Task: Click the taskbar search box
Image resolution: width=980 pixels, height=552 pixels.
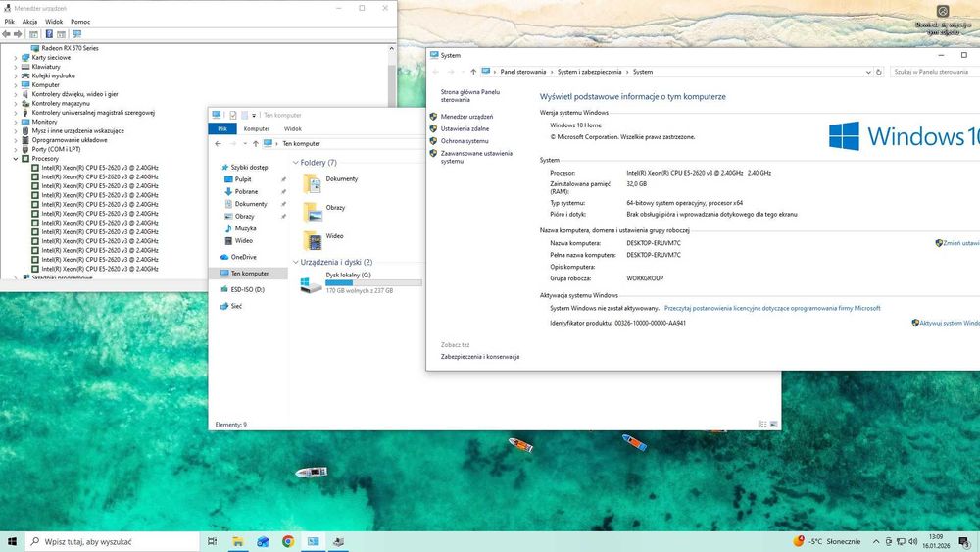Action: point(113,541)
